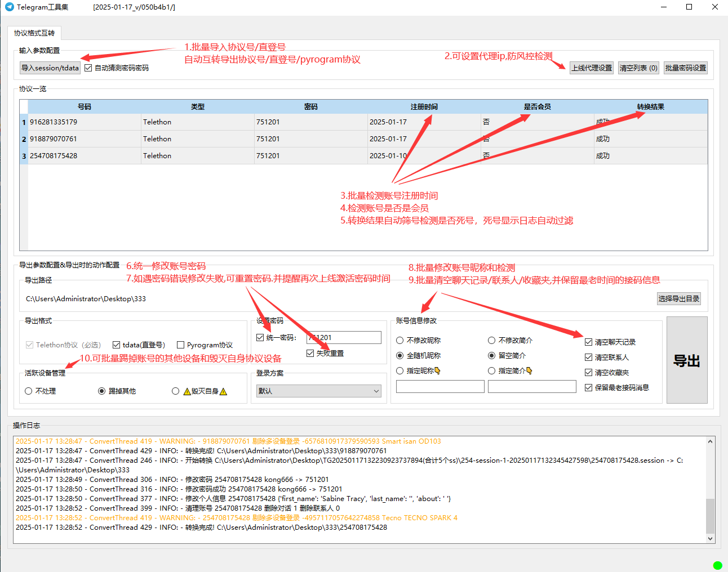The height and width of the screenshot is (572, 728).
Task: Select the row with number 916281335179
Action: pos(368,122)
